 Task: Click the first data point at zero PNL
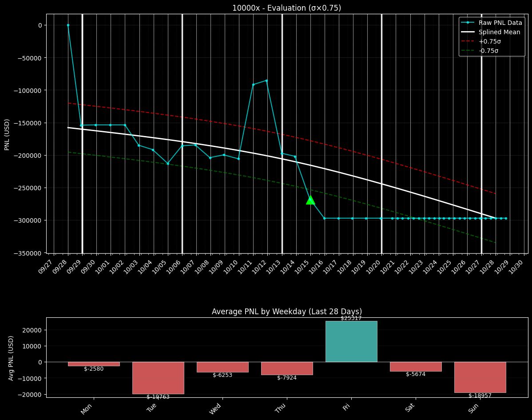tap(68, 25)
